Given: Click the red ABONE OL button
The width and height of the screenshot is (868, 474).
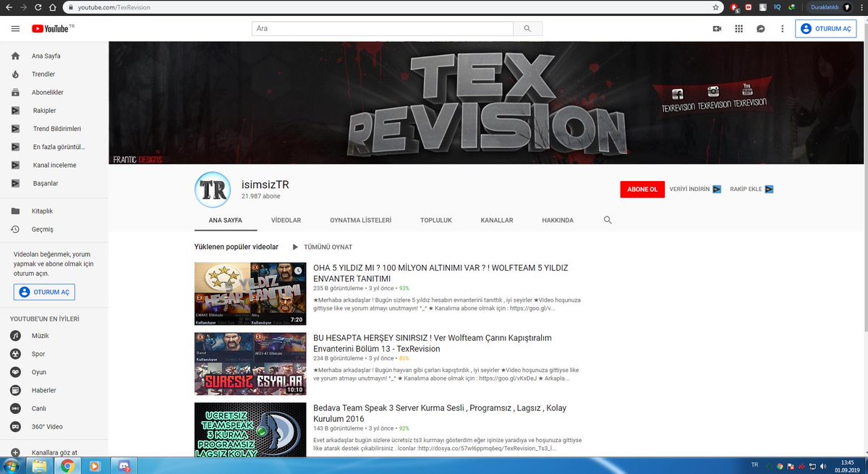Looking at the screenshot, I should click(642, 189).
